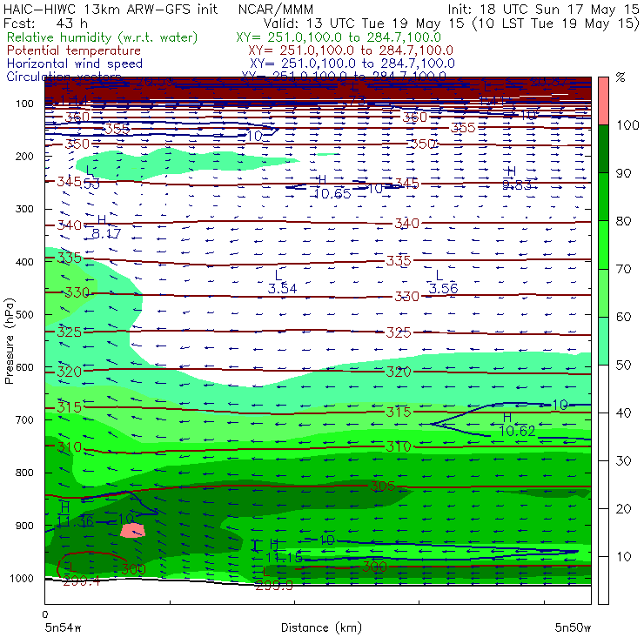Click the wind maximum value '11.36'
This screenshot has width=644, height=644.
pyautogui.click(x=75, y=521)
